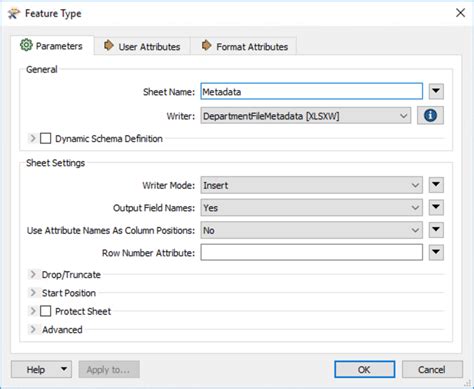The image size is (474, 389).
Task: Open the Sheet Name options arrow menu
Action: tap(436, 91)
